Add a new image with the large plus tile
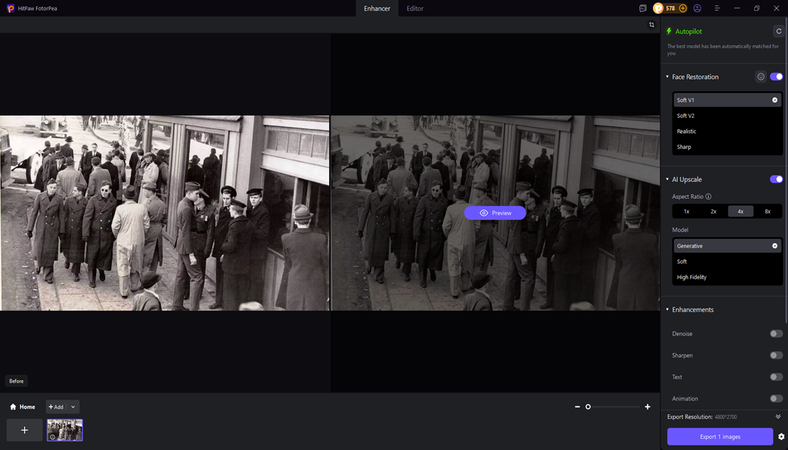This screenshot has width=788, height=450. (x=24, y=430)
